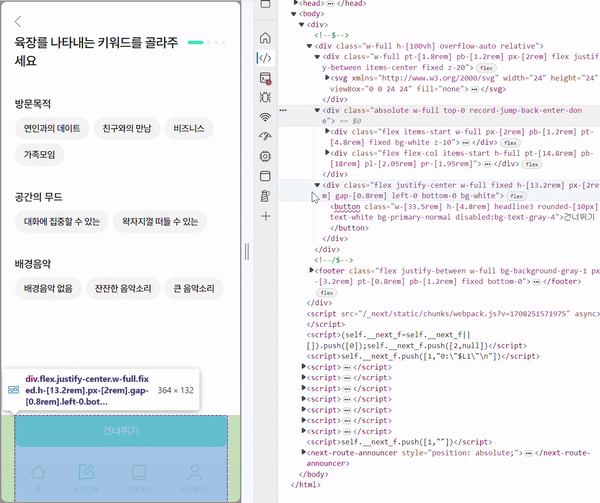Image resolution: width=600 pixels, height=503 pixels.
Task: Open the Lighthouse icon in the DevTools sidebar
Action: [265, 196]
